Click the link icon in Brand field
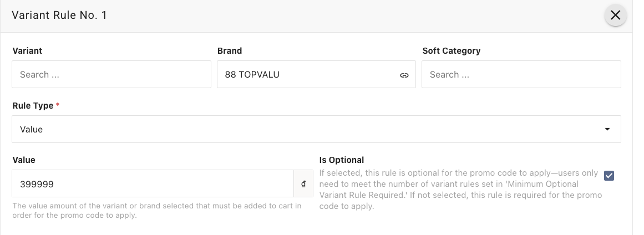This screenshot has height=235, width=644. pos(404,75)
